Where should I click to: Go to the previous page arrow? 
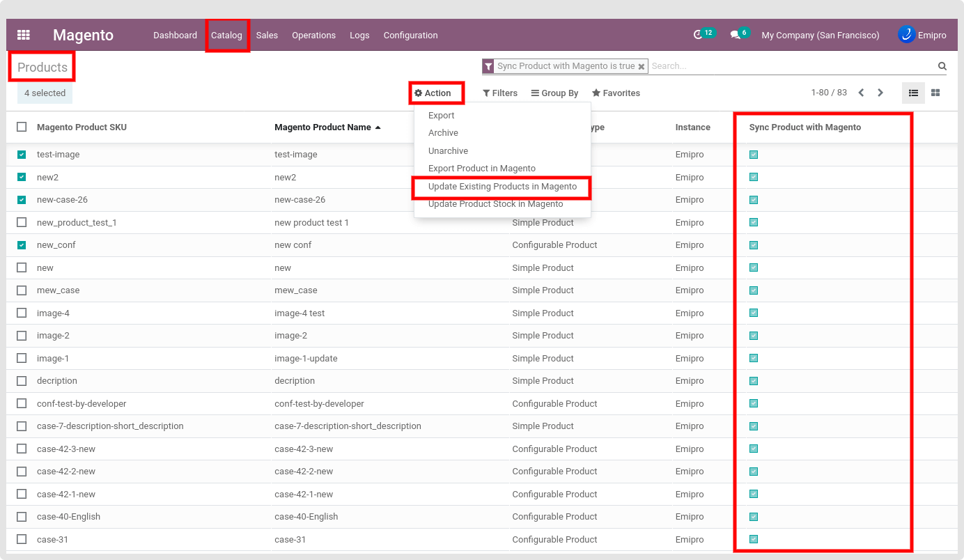(861, 93)
